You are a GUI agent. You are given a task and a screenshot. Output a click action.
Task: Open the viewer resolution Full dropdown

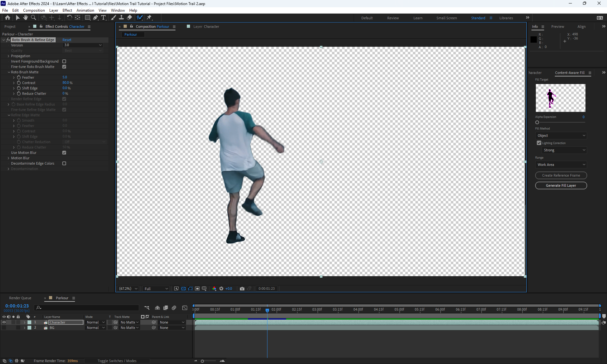point(156,288)
